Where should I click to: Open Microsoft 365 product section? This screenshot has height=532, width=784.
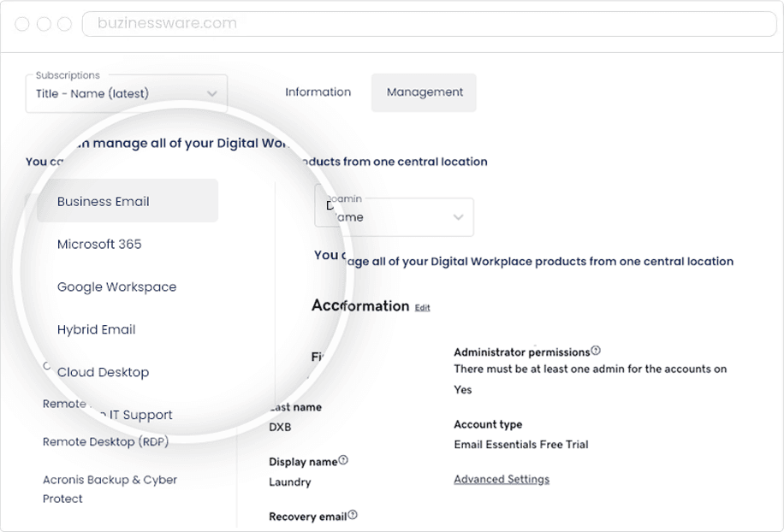[x=99, y=245]
